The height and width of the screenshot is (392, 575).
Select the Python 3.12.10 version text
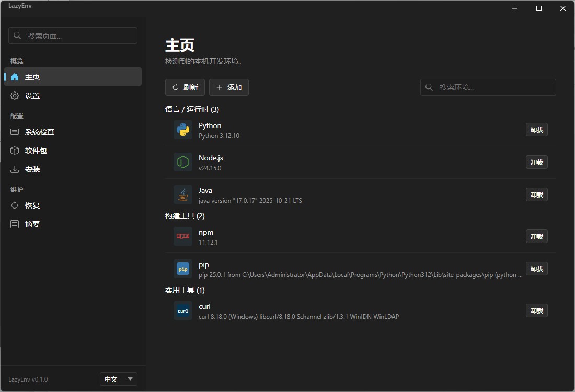point(219,136)
